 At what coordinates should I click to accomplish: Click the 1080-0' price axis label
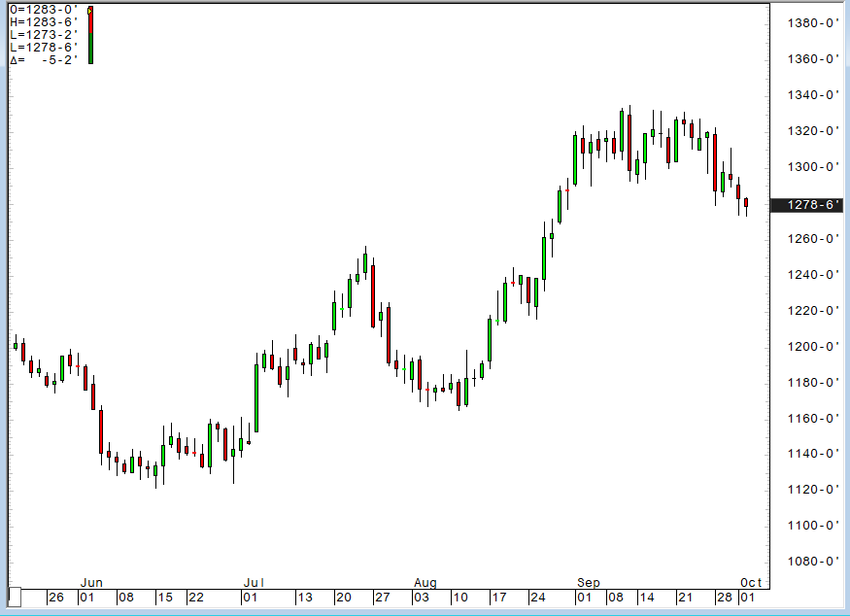point(812,561)
